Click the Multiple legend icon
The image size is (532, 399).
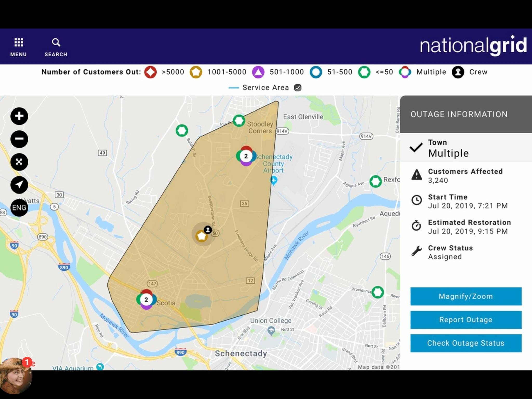(405, 72)
